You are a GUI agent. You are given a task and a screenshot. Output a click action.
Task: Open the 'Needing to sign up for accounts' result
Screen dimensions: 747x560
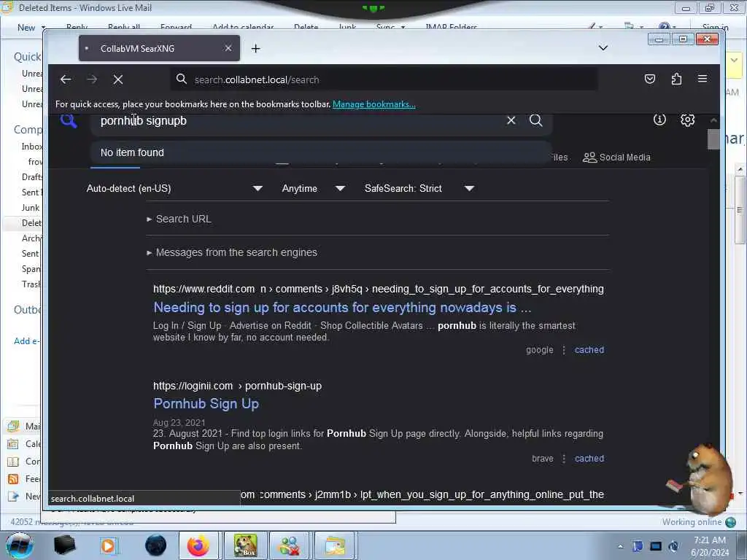tap(342, 308)
